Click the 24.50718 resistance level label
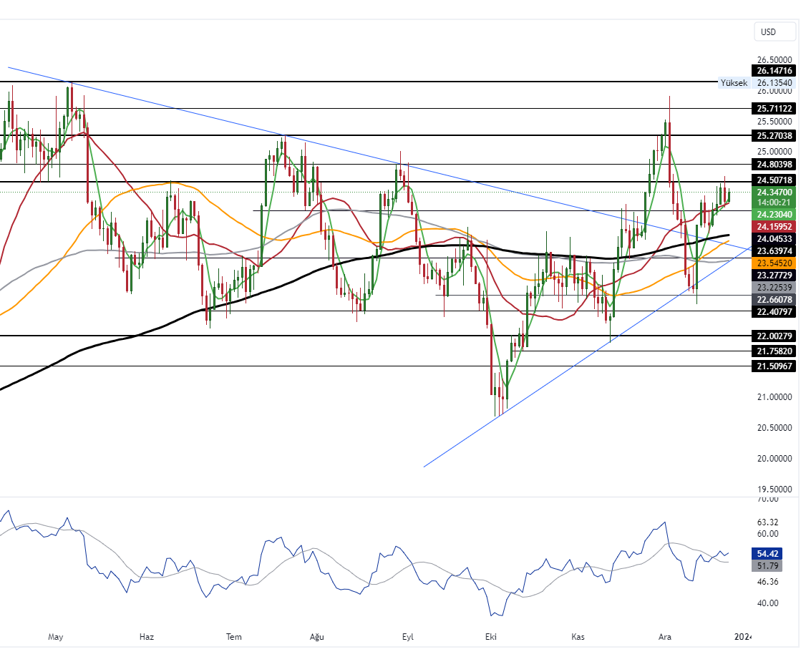 point(774,180)
